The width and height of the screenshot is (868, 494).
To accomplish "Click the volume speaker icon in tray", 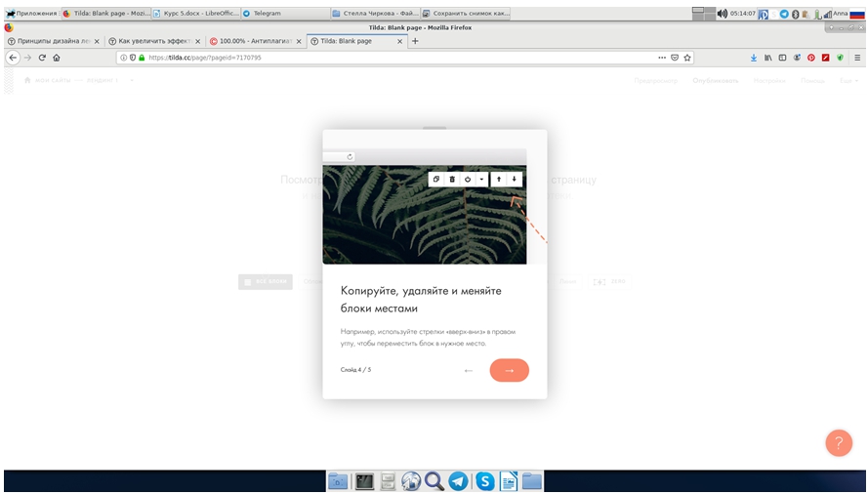I will pos(722,14).
